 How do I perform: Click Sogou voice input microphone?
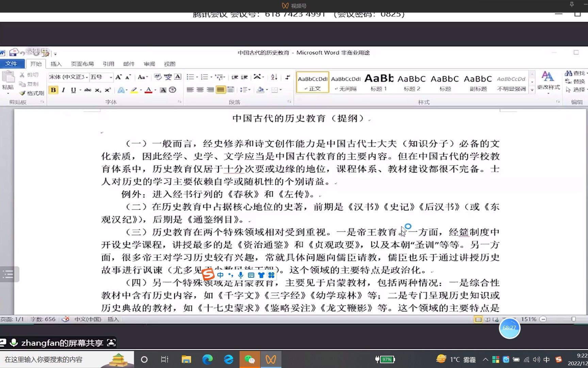pyautogui.click(x=241, y=275)
